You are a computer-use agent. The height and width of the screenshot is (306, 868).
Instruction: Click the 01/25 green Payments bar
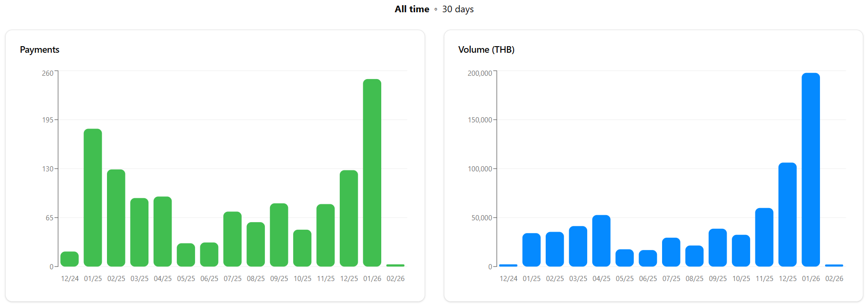point(93,198)
